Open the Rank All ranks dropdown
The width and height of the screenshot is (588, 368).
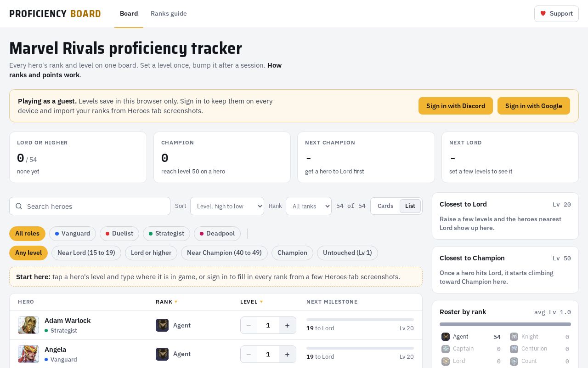coord(309,206)
